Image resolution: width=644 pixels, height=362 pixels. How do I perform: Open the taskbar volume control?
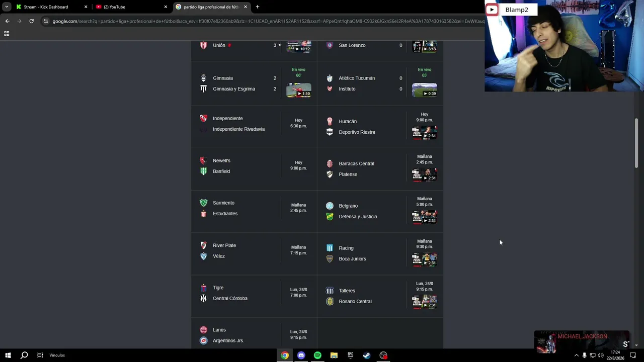point(600,355)
